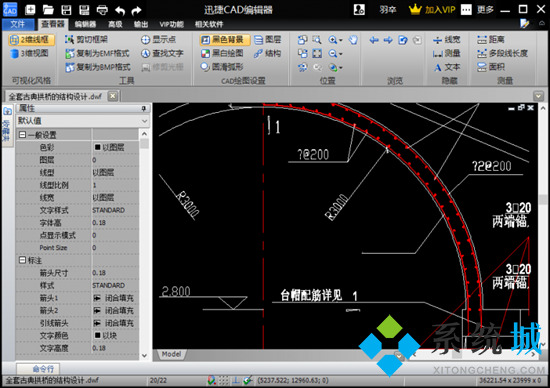Open the document tabs list dropdown
The height and width of the screenshot is (388, 550).
click(x=538, y=96)
